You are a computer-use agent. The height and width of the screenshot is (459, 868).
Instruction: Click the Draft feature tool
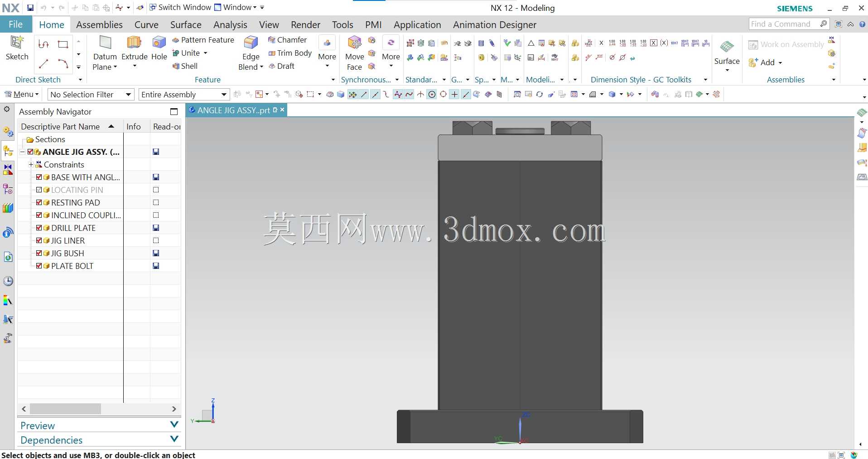(x=281, y=66)
